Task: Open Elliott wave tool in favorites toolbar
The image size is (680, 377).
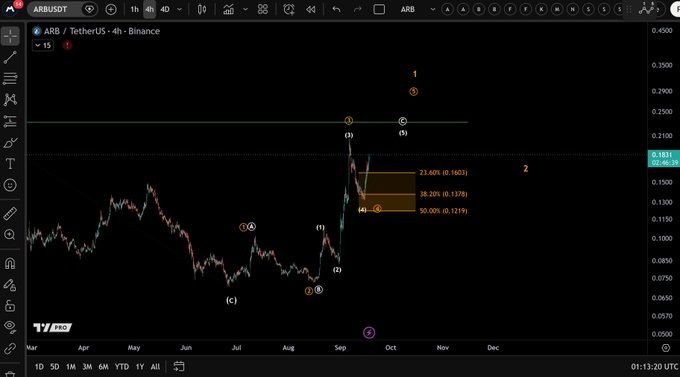Action: 646,9
